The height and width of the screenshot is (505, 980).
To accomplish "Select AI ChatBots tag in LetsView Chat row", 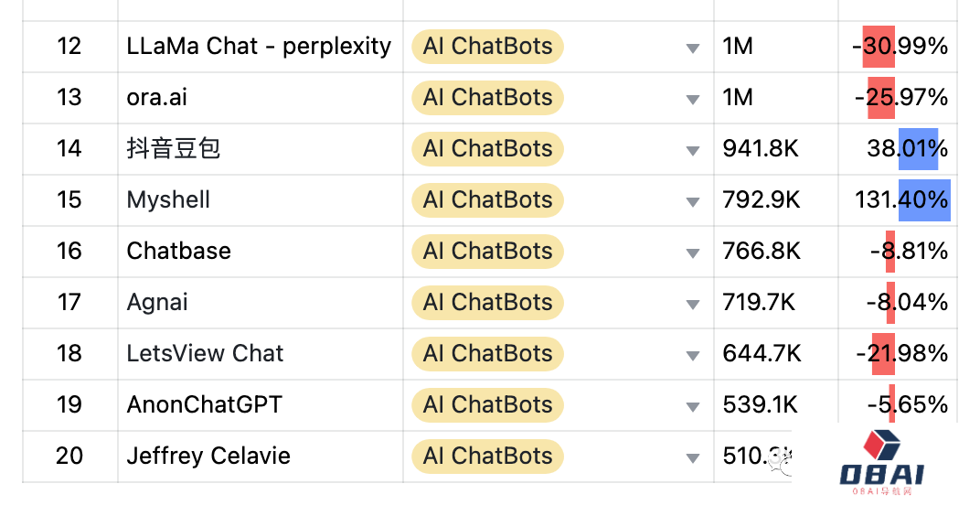I will (x=487, y=353).
